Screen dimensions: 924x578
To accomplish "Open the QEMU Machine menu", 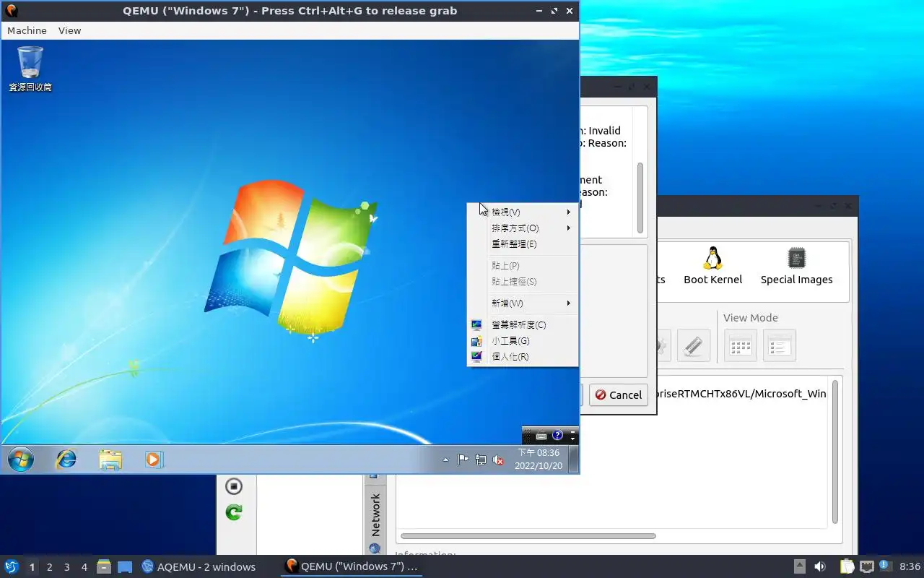I will pos(27,30).
